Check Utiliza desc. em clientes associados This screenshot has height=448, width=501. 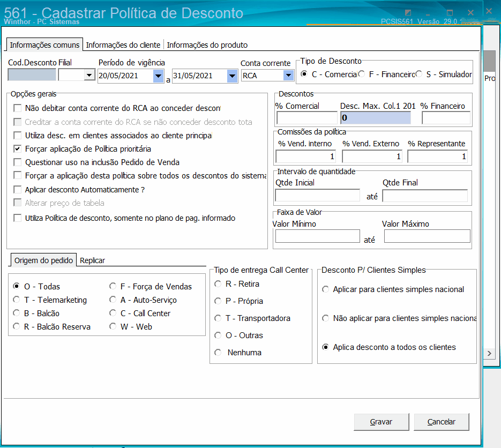pos(18,136)
